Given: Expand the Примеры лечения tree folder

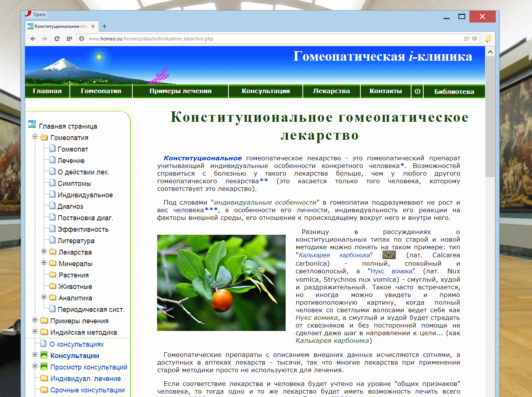Looking at the screenshot, I should click(x=35, y=320).
